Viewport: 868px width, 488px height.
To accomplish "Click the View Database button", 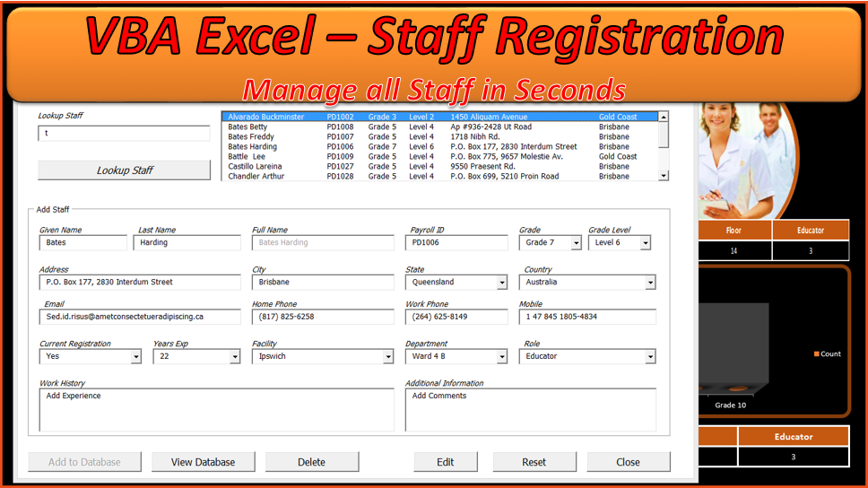I will pos(204,462).
